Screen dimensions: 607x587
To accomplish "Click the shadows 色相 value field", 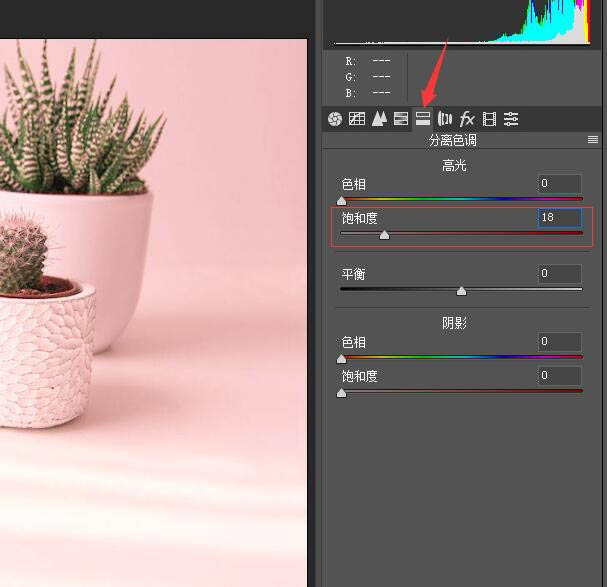I will tap(560, 342).
